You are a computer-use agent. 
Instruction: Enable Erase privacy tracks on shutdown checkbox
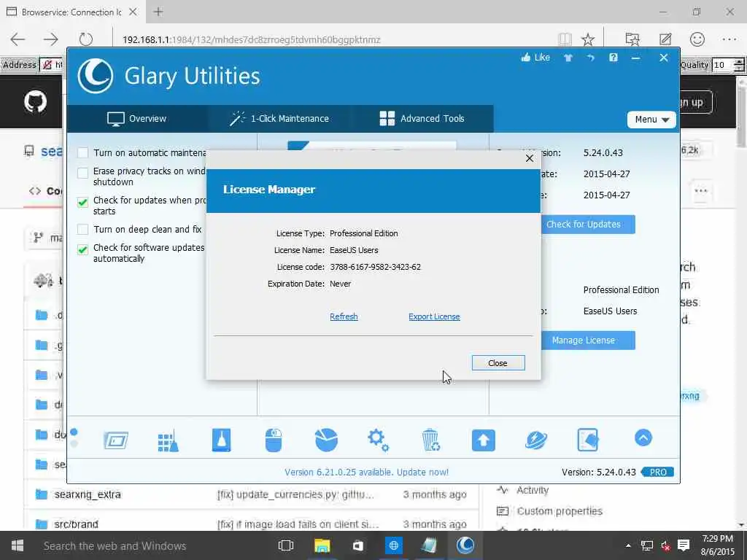[83, 172]
